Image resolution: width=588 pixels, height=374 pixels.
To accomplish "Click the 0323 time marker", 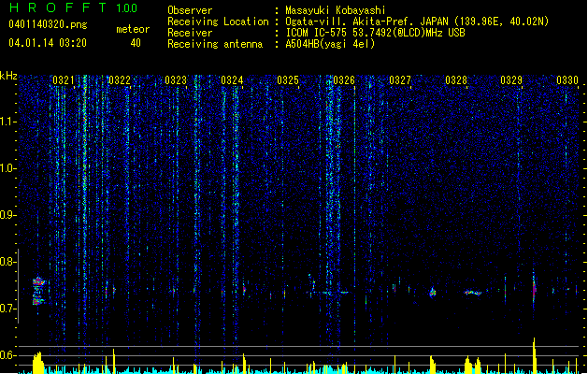I will [x=176, y=79].
